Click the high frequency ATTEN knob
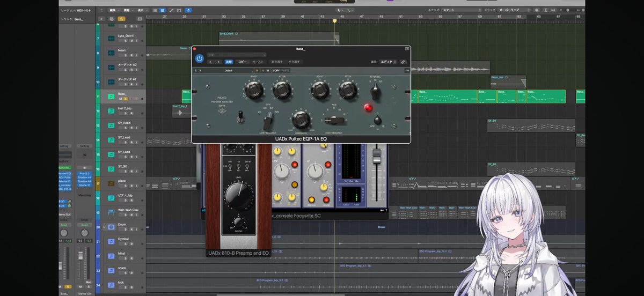 (x=348, y=90)
